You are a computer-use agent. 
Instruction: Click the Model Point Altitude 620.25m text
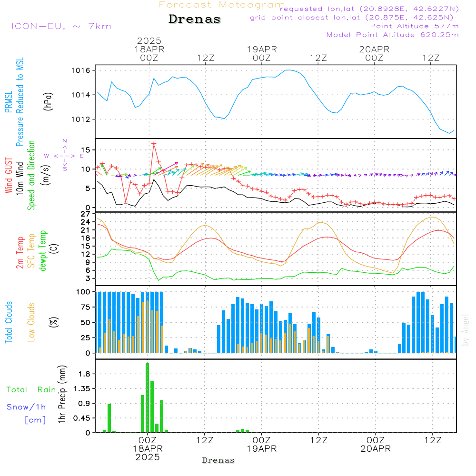[x=392, y=35]
